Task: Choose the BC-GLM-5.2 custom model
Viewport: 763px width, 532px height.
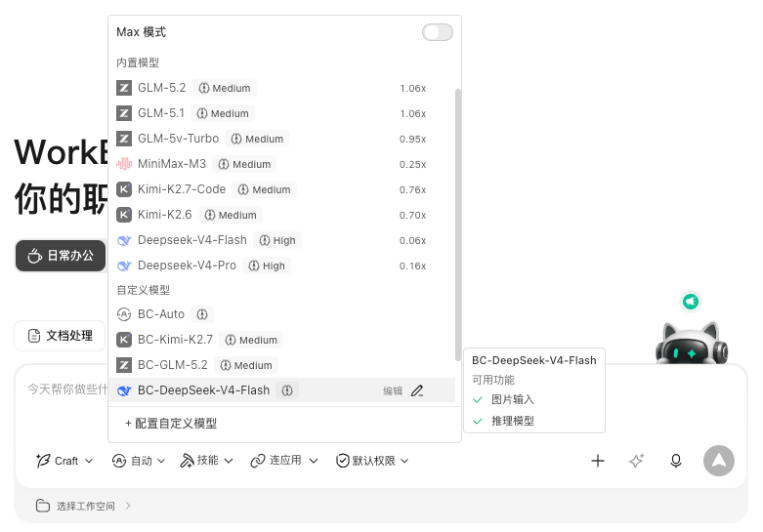Action: pos(282,365)
